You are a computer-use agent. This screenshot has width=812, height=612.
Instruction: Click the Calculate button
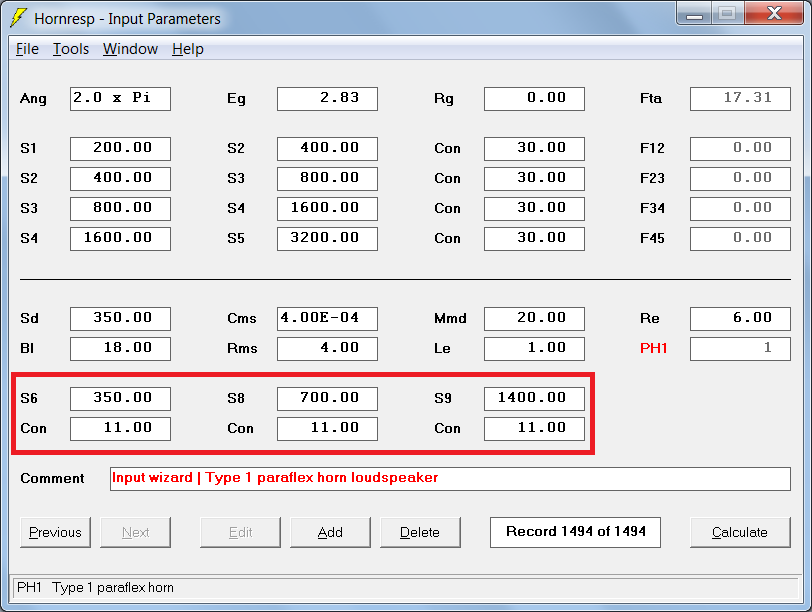click(x=740, y=532)
